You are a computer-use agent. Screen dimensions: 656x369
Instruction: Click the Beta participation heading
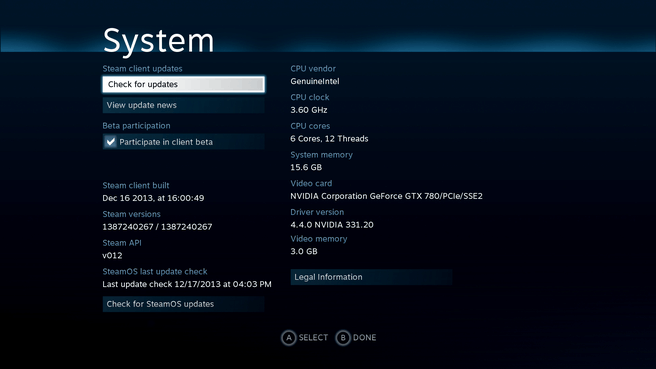coord(136,126)
